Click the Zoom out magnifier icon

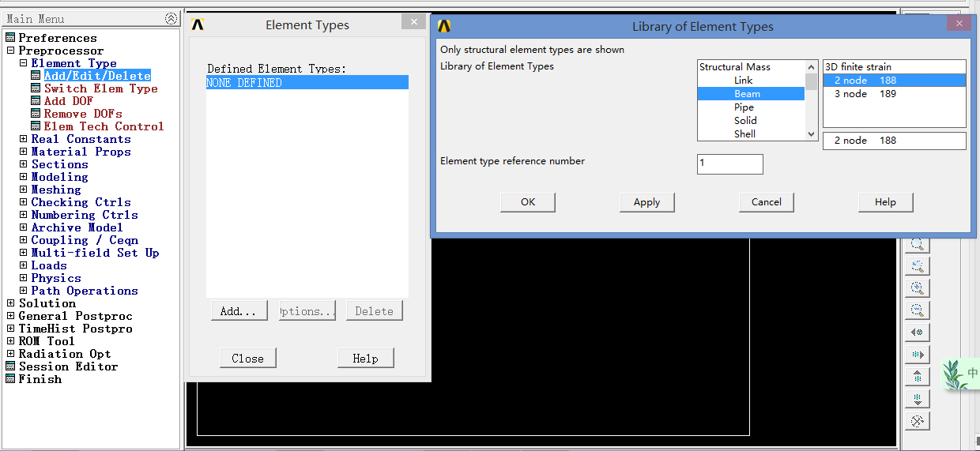coord(918,310)
